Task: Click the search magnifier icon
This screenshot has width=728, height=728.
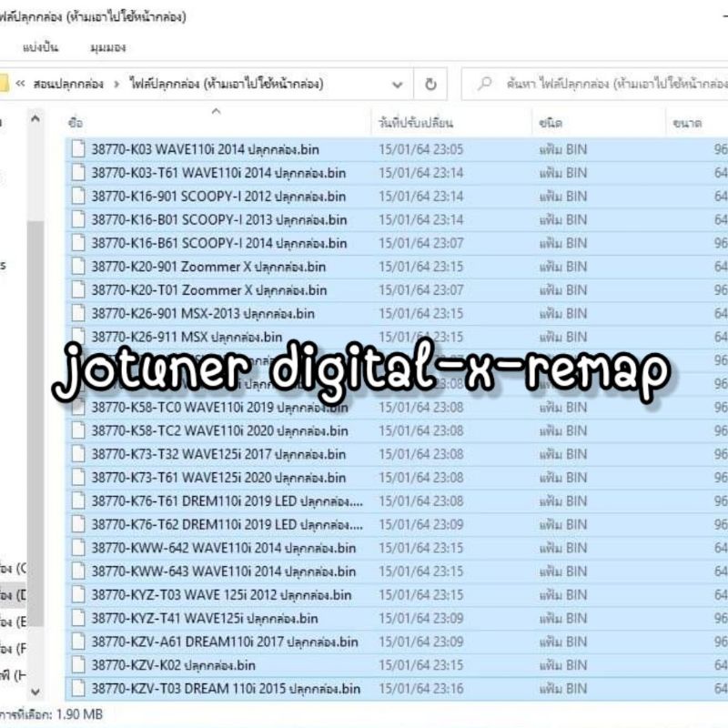Action: (485, 84)
